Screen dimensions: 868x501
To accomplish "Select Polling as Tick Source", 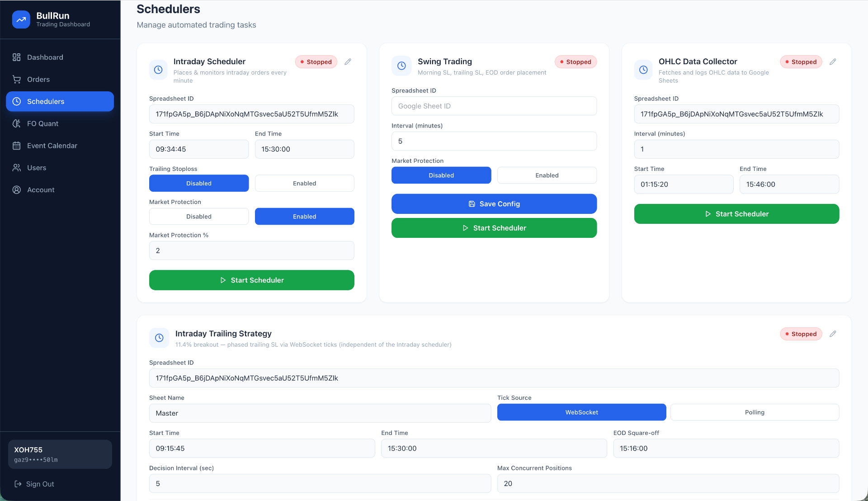I will point(755,412).
